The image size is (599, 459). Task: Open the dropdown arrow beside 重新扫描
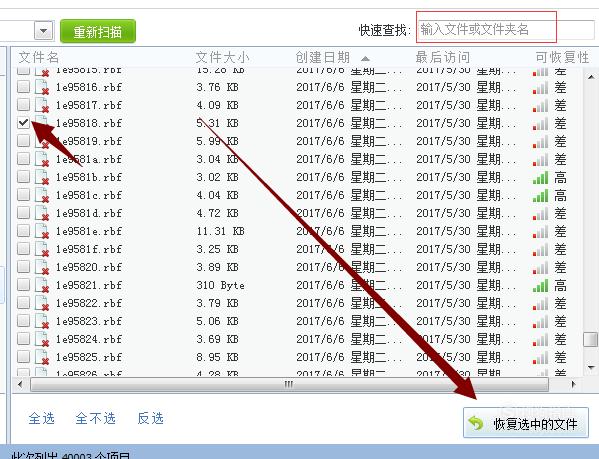tap(44, 31)
